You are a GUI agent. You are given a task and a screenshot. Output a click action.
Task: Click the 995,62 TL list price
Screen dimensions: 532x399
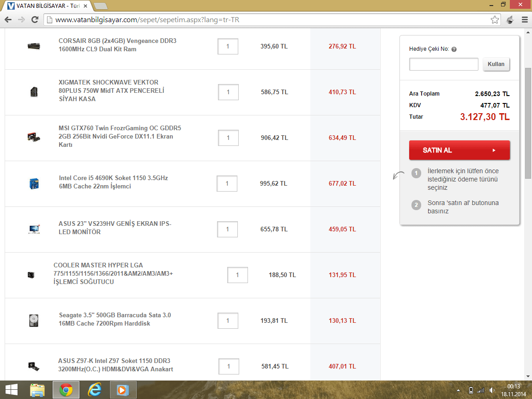(273, 183)
